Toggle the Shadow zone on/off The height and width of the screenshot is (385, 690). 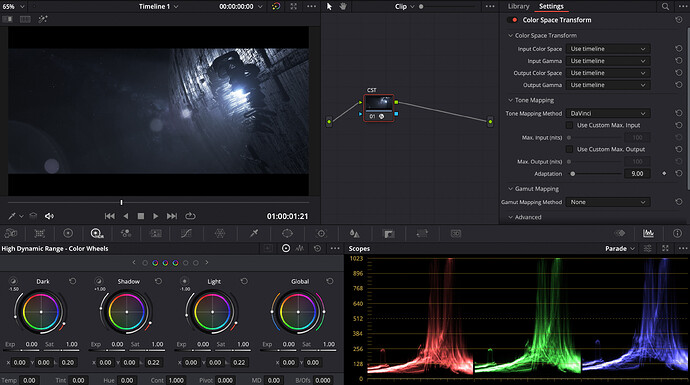pos(99,281)
